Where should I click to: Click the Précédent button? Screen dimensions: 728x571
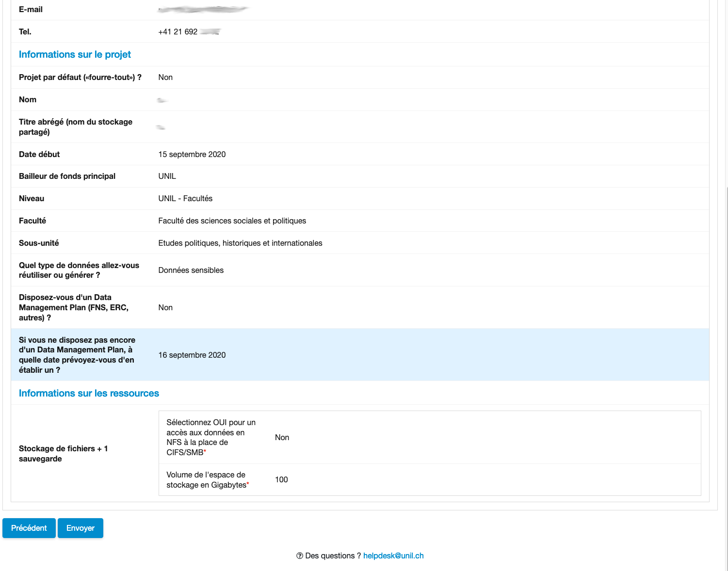[29, 528]
